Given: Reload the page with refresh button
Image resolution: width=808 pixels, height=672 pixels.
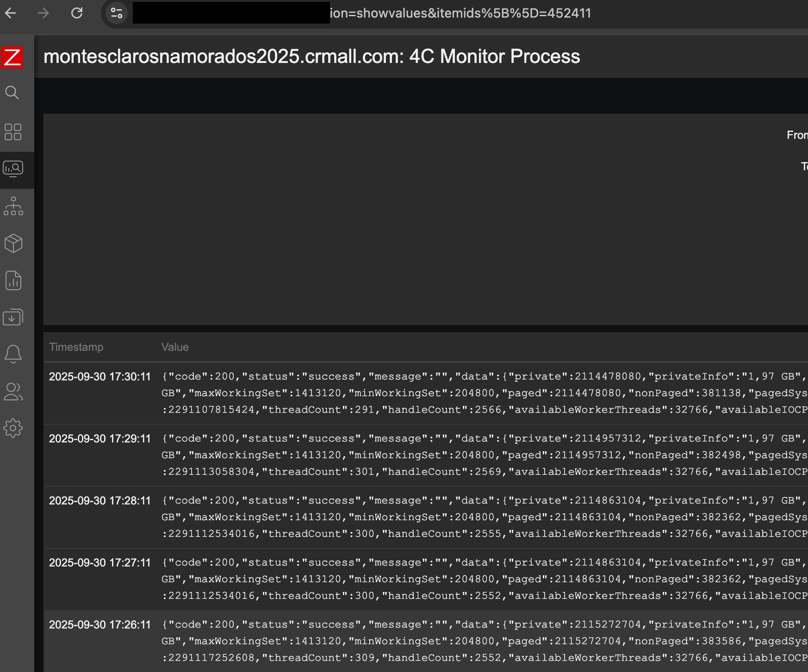Looking at the screenshot, I should [77, 13].
